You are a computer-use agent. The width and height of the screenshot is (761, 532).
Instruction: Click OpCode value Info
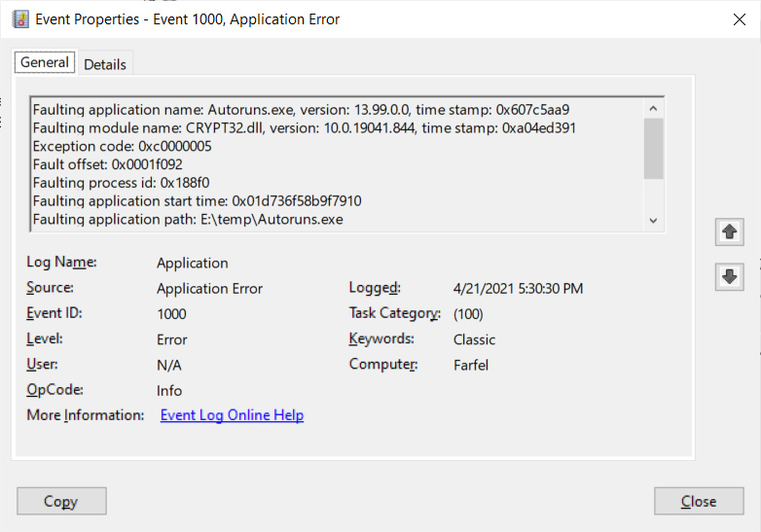[x=169, y=391]
